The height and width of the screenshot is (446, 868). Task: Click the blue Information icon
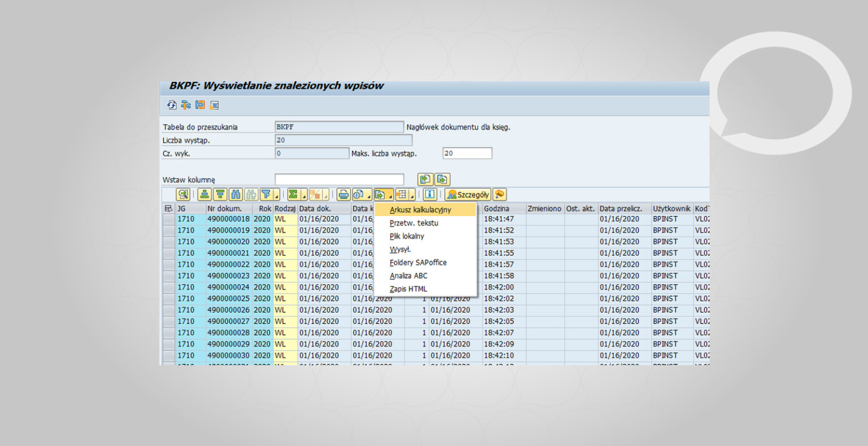429,194
